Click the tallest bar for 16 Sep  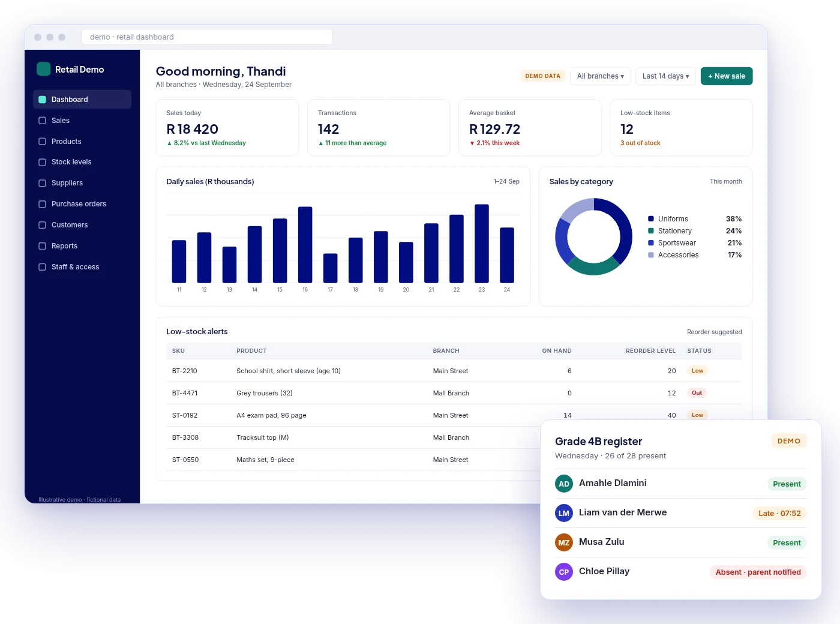tap(305, 245)
